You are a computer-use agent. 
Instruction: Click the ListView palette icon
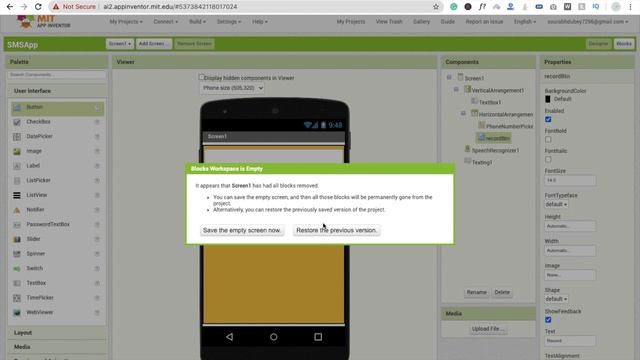[x=17, y=196]
